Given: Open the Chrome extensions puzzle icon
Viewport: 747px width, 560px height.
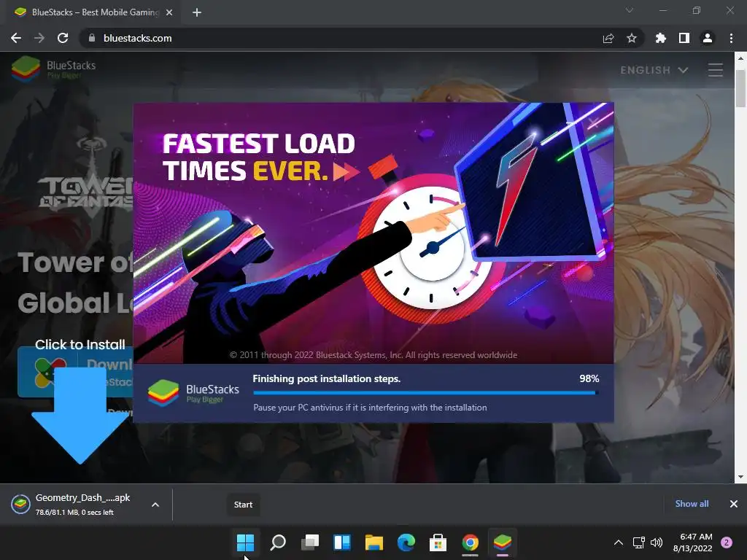Looking at the screenshot, I should tap(661, 38).
